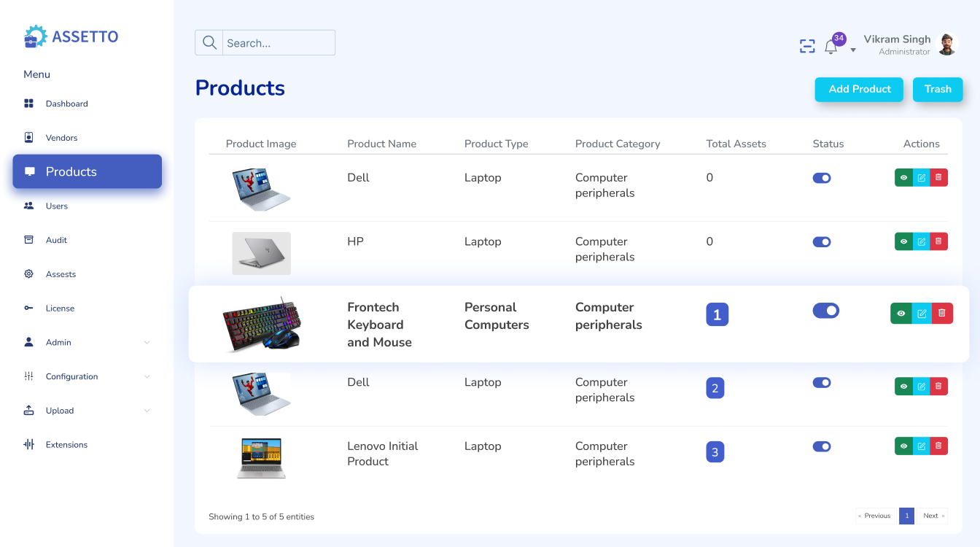Click the Next pagination button
The height and width of the screenshot is (547, 980).
coord(933,516)
